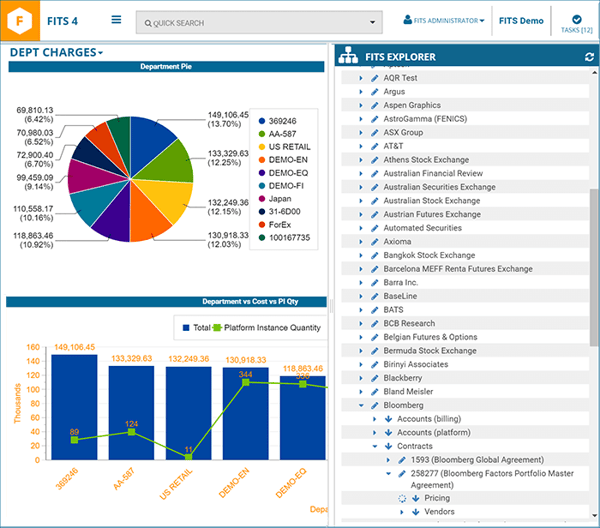
Task: Open the Dept Charges dropdown title
Action: (x=56, y=52)
